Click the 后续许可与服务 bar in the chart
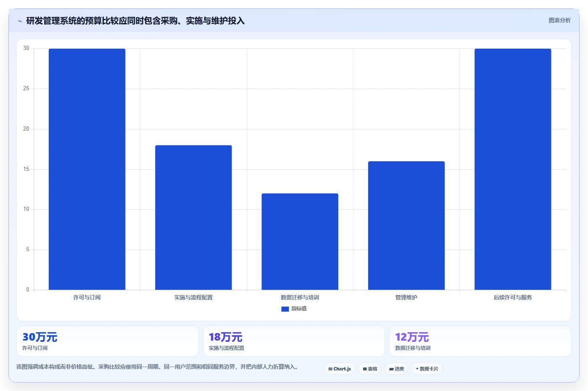The width and height of the screenshot is (588, 391). tap(513, 169)
